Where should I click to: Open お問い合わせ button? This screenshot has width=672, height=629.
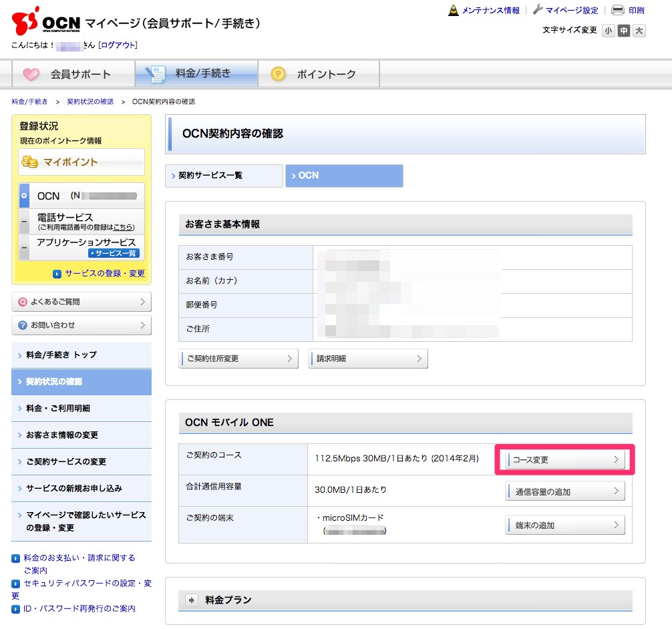click(x=81, y=326)
